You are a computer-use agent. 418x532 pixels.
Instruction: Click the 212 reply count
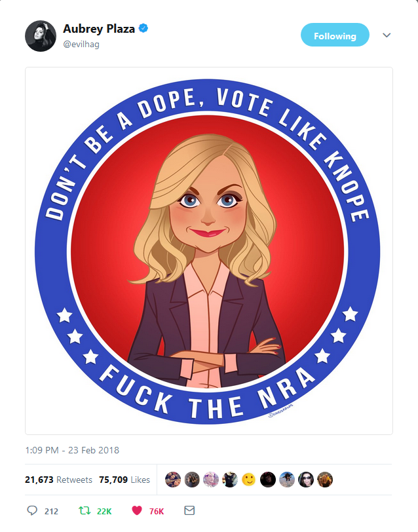click(51, 511)
